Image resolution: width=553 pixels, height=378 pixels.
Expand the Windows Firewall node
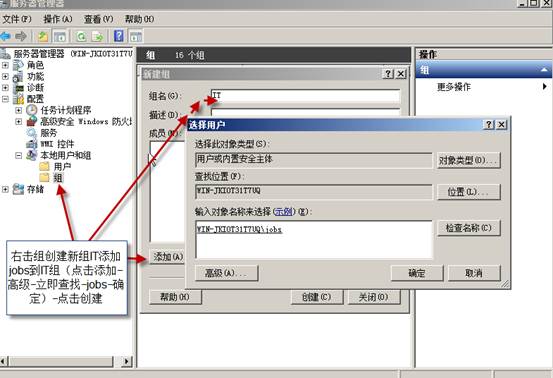(19, 122)
